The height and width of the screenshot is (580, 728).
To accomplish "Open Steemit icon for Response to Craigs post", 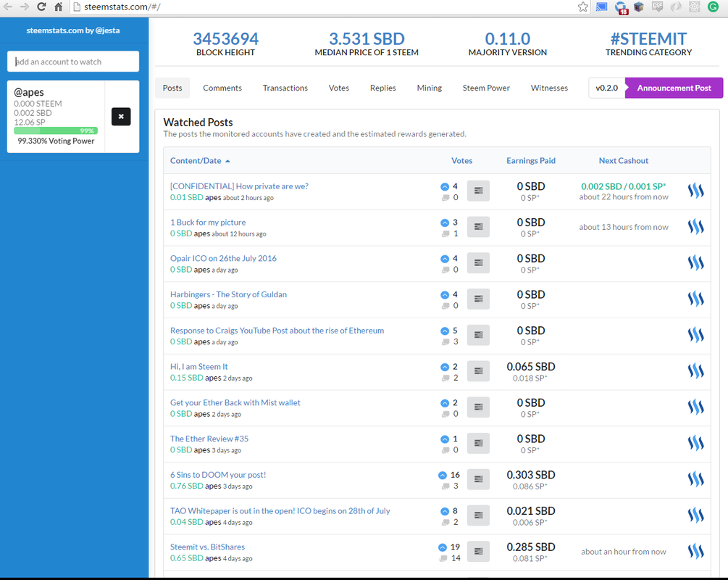I will pyautogui.click(x=695, y=335).
